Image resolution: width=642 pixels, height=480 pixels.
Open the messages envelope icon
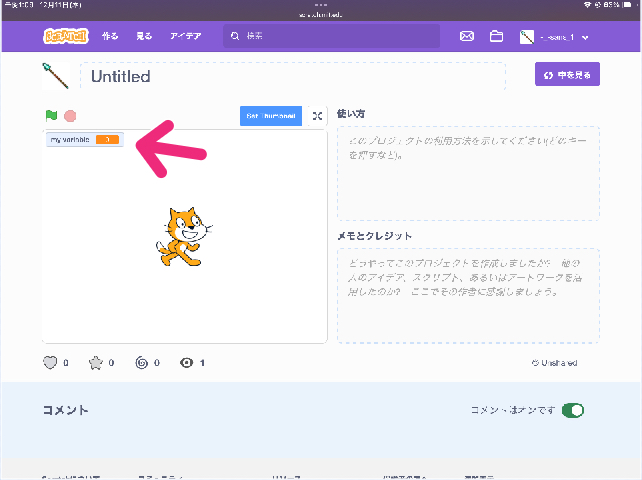(466, 37)
